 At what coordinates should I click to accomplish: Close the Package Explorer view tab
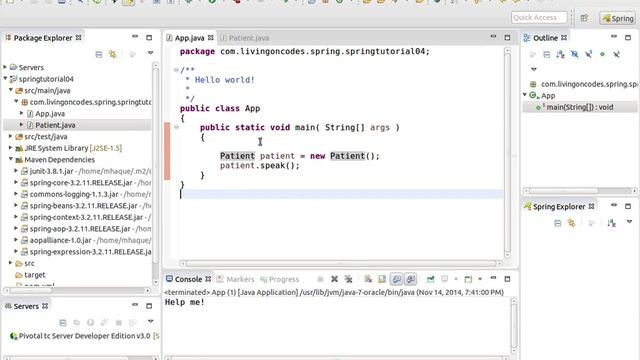(78, 38)
